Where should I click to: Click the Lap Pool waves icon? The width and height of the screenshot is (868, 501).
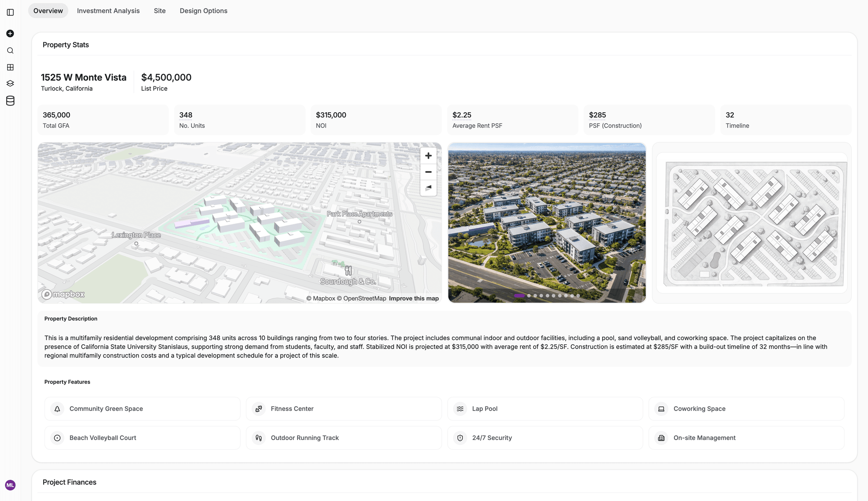click(x=460, y=409)
